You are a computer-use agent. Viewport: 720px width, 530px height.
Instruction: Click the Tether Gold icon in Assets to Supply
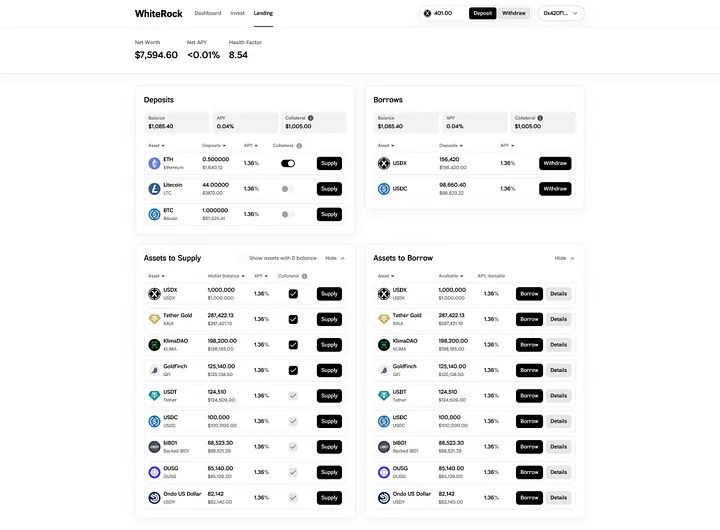point(154,319)
